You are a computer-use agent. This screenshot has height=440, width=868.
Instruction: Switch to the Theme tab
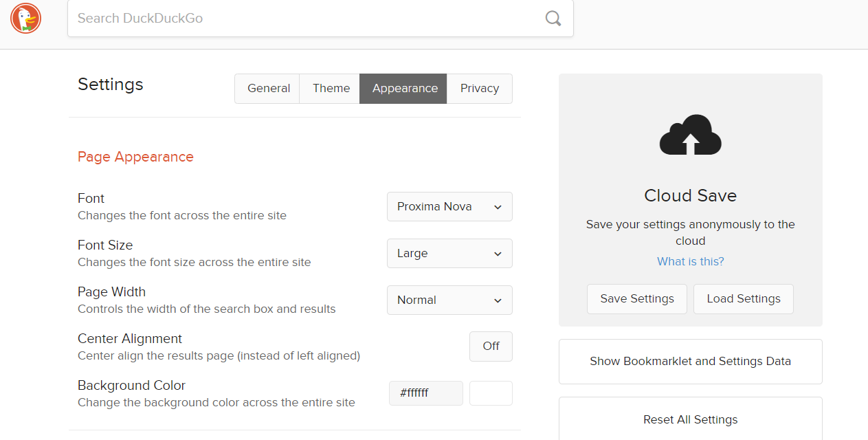click(331, 89)
